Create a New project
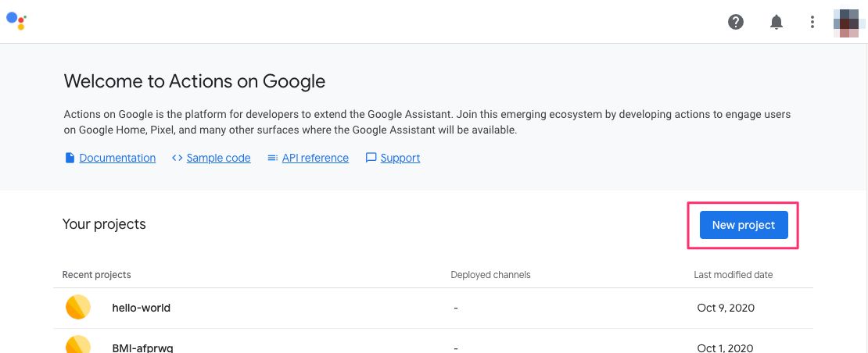This screenshot has width=868, height=353. [x=744, y=225]
